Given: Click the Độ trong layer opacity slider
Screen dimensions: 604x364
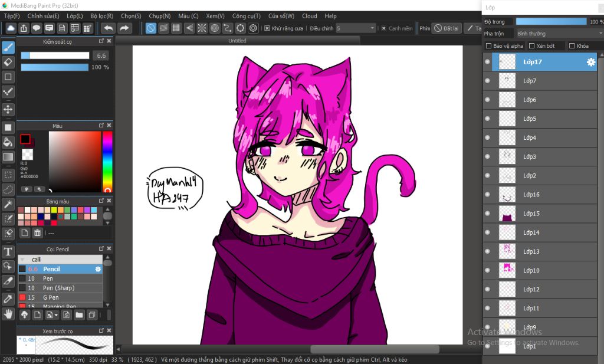Looking at the screenshot, I should tap(551, 22).
